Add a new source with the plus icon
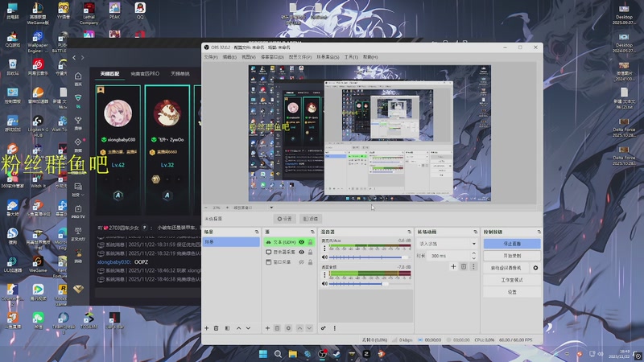Screen dimensions: 644x362 point(267,328)
